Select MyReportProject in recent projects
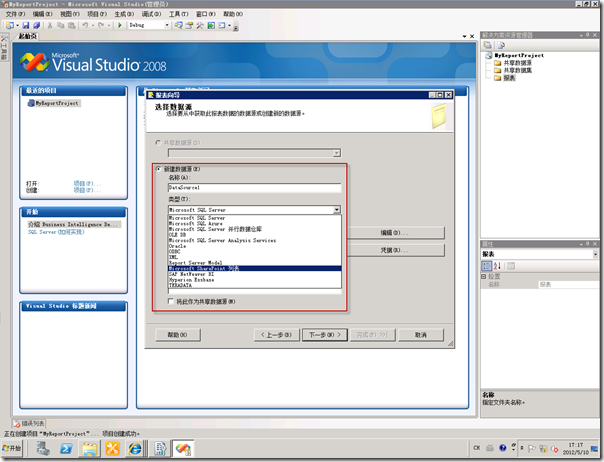The image size is (604, 462). point(54,103)
